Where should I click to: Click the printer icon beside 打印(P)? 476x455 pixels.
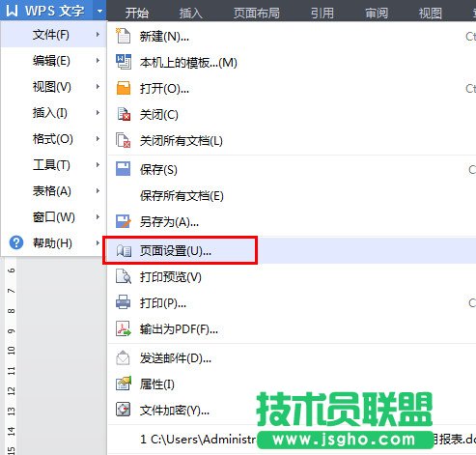[124, 302]
